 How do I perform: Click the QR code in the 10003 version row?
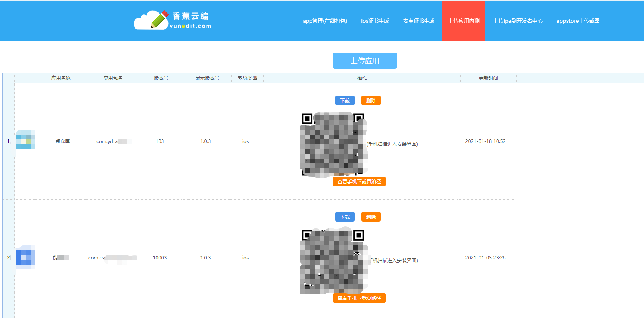click(333, 261)
